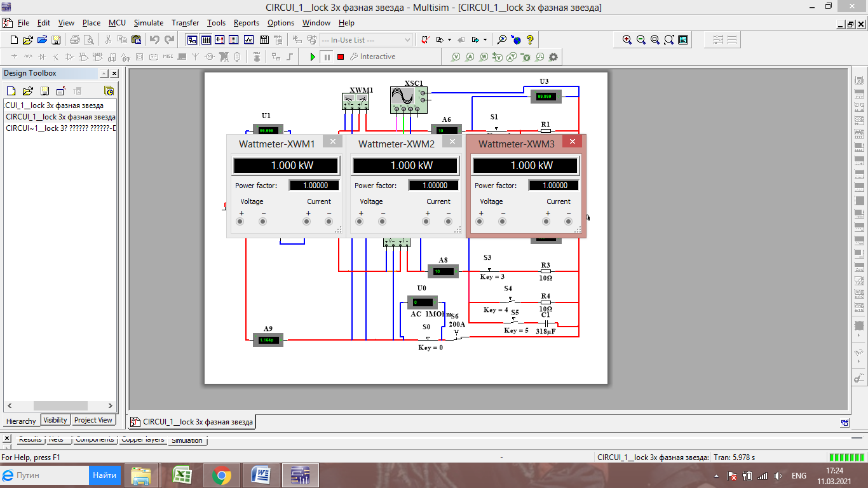Open the Simulate menu
Screen dimensions: 868x488
tap(148, 23)
